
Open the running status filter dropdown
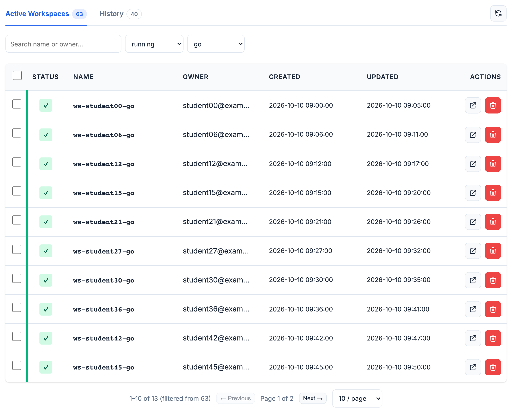click(x=154, y=44)
